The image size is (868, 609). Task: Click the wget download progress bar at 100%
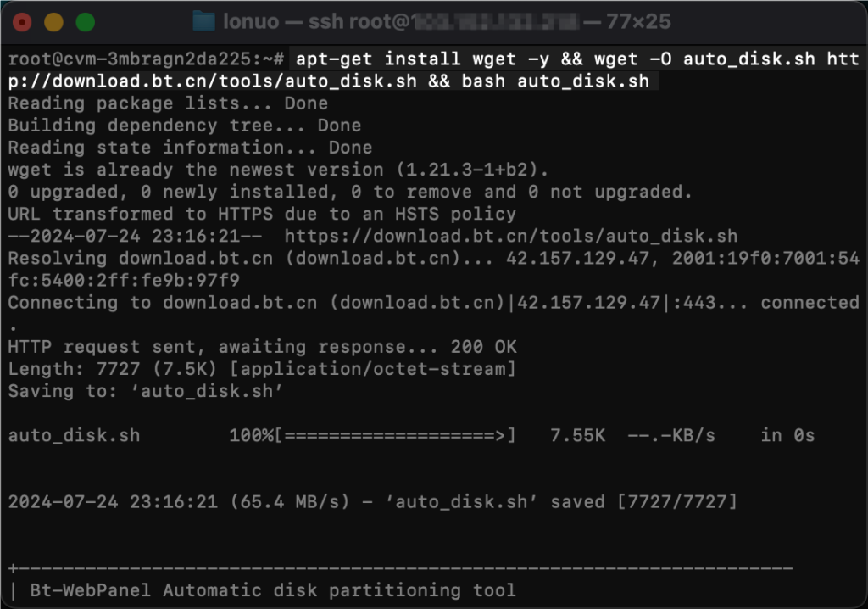click(395, 435)
